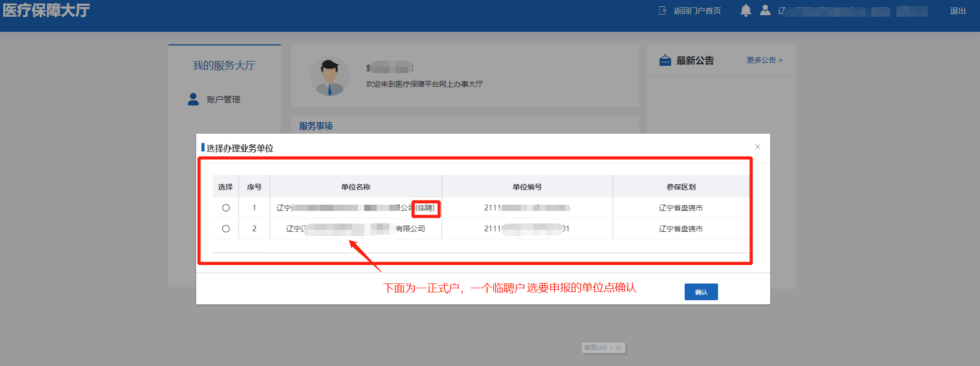Click 辽宁省盘锦市 in row 2
This screenshot has width=980, height=366.
click(681, 229)
